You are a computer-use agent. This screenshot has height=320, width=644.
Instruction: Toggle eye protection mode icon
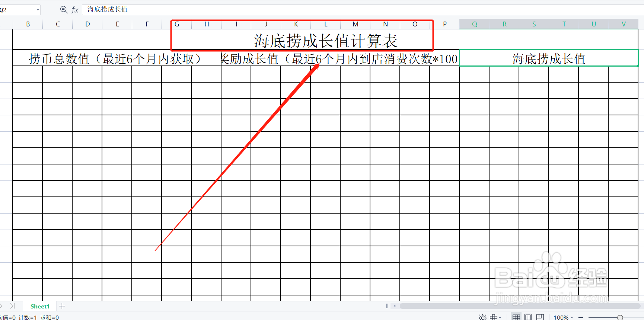tap(482, 317)
